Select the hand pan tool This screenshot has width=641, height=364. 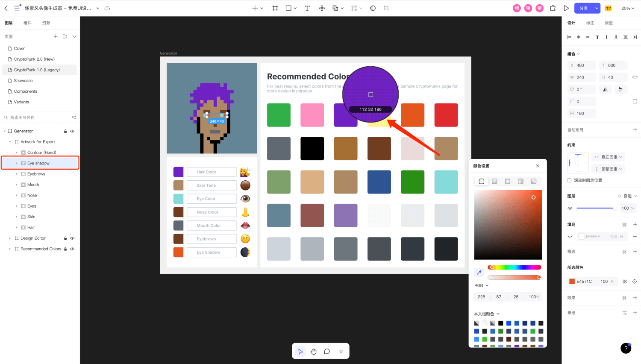(314, 351)
